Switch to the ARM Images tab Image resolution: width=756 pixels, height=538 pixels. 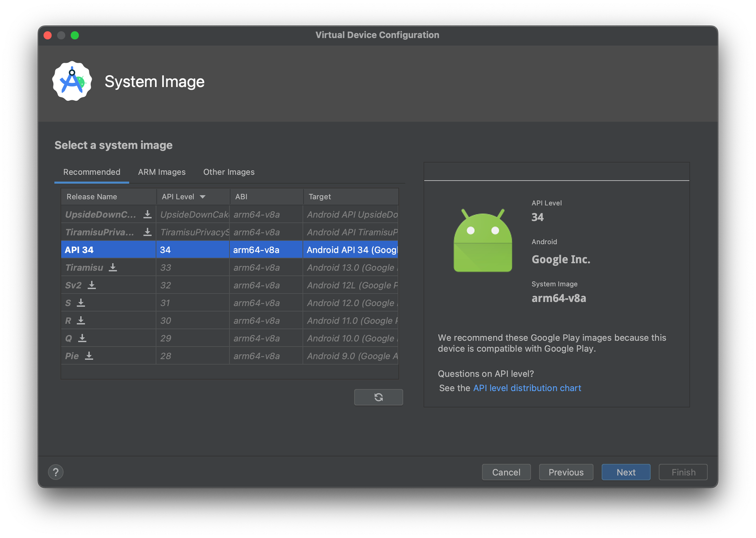(161, 172)
